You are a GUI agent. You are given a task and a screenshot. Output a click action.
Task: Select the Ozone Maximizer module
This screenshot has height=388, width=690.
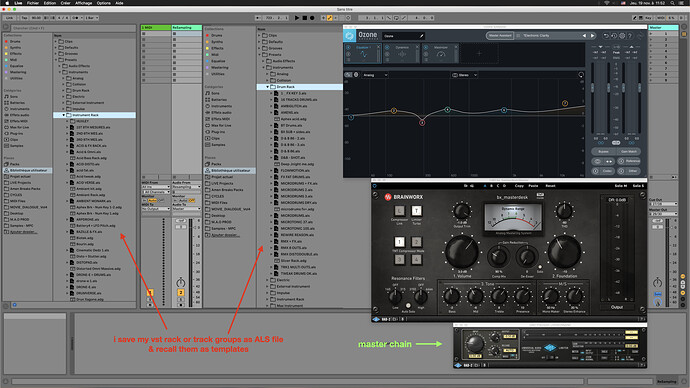point(441,53)
